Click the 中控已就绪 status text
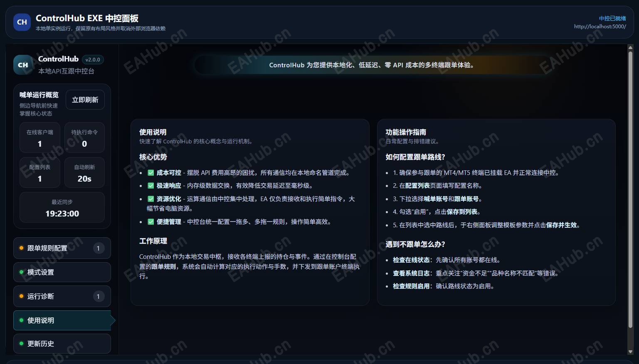The height and width of the screenshot is (364, 639). [x=612, y=18]
